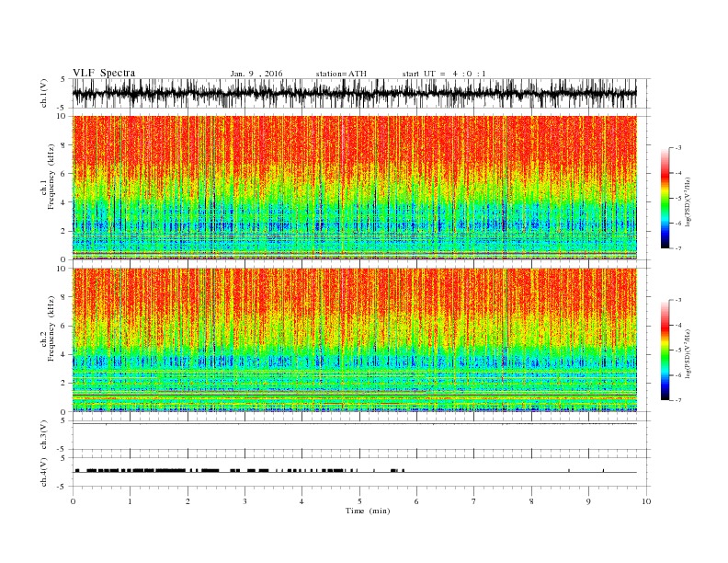728x563 pixels.
Task: Click the ch.2 spectrogram '6' kHz tick label
Action: [x=64, y=326]
